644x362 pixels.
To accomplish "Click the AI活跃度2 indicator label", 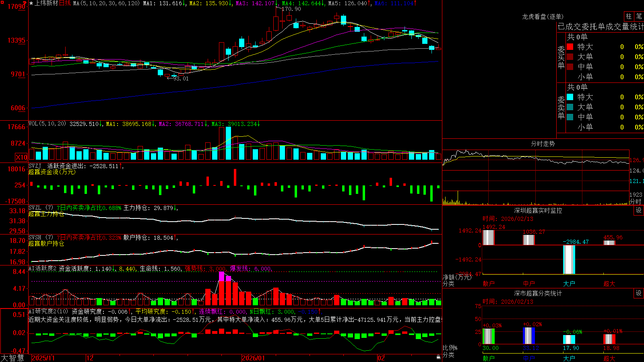I will [43, 269].
